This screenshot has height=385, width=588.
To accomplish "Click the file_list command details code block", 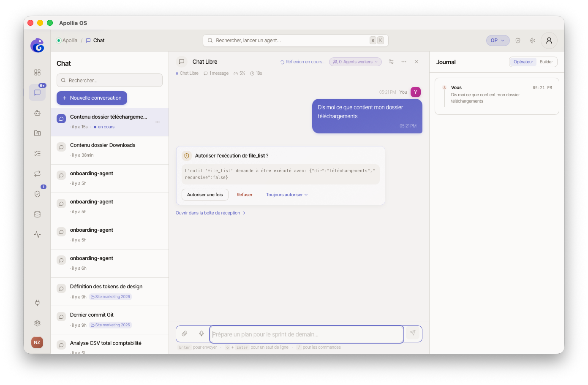I will (280, 174).
